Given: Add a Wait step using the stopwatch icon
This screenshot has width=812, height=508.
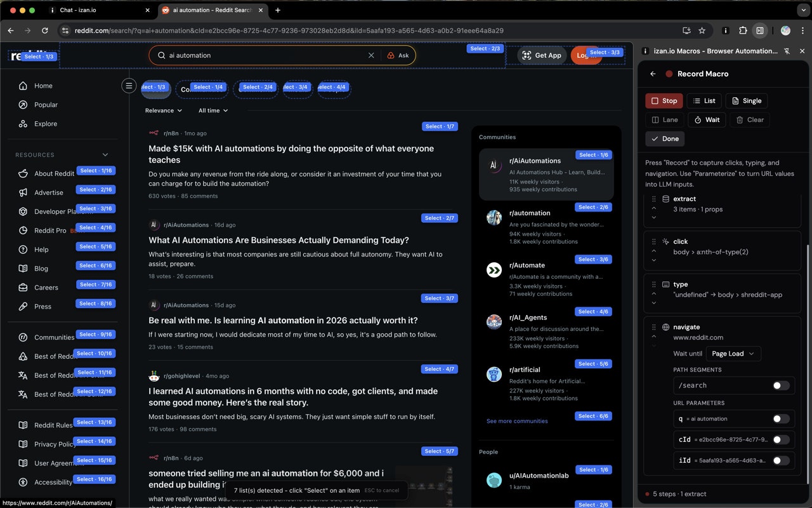Looking at the screenshot, I should point(699,119).
